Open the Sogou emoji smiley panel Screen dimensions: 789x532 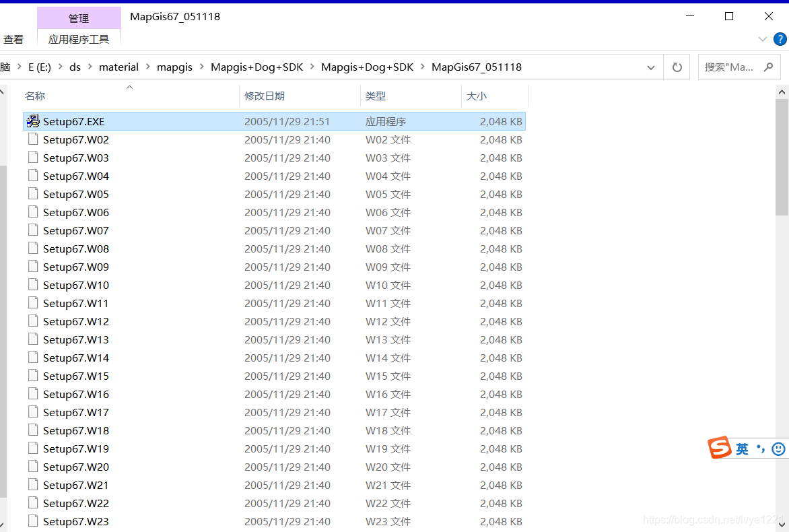click(778, 449)
